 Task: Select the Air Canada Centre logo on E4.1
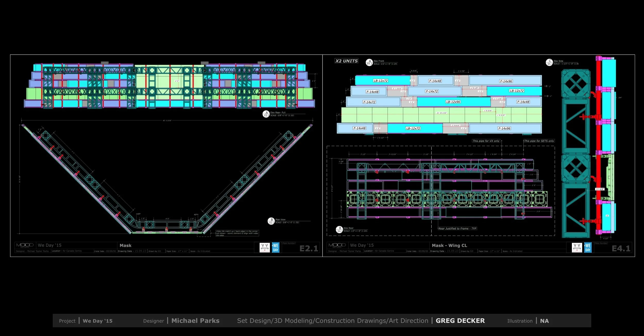tap(577, 247)
